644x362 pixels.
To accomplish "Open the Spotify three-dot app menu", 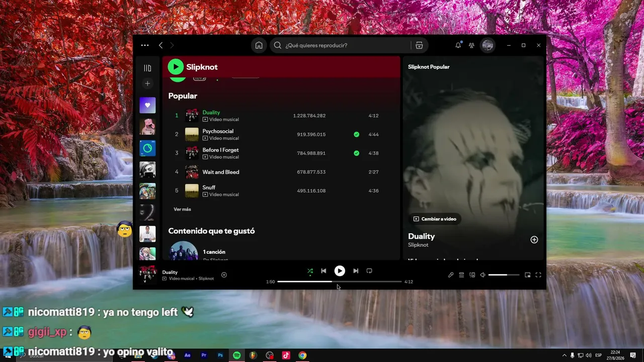I will [x=145, y=45].
